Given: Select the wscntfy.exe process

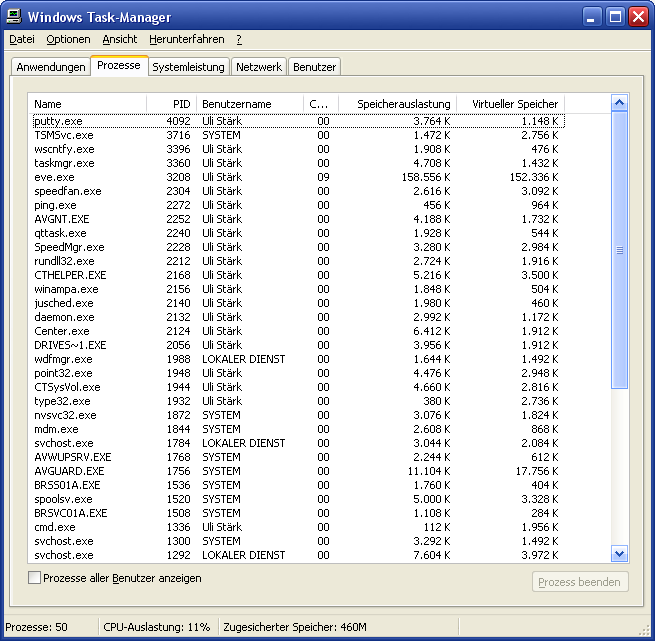Looking at the screenshot, I should 298,149.
